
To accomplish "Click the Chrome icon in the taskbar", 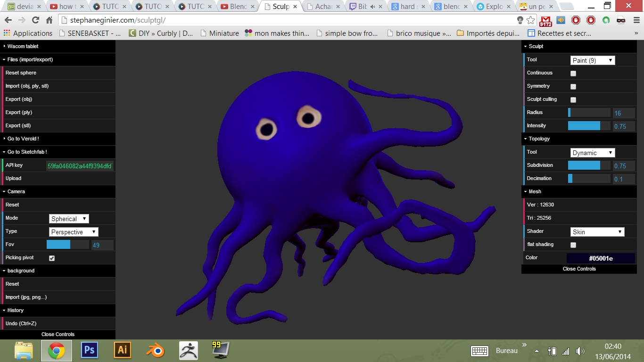I will point(57,350).
